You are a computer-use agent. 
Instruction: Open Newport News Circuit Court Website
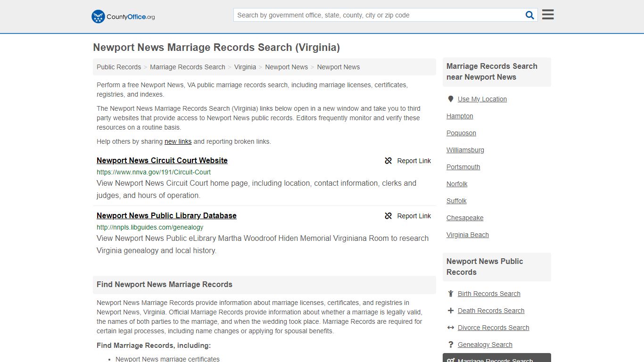point(162,160)
